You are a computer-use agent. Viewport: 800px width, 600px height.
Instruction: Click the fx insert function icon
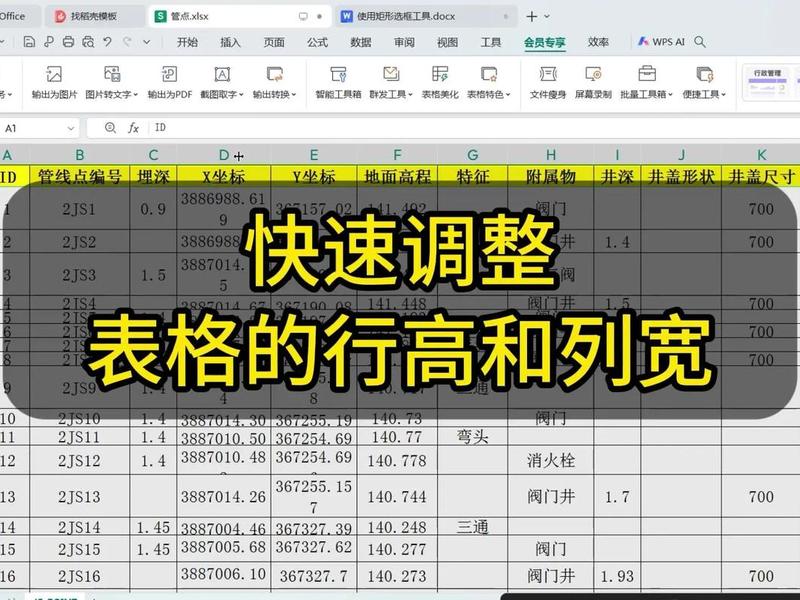click(x=133, y=128)
